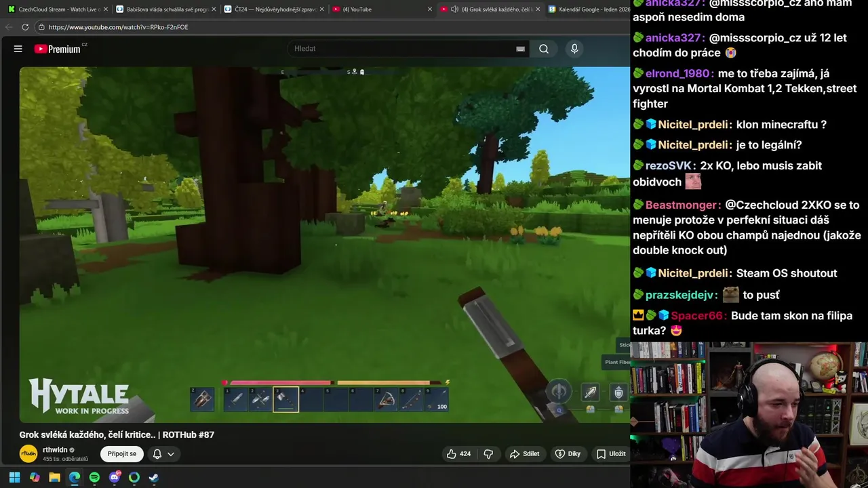
Task: Click the diagonal sword icon in game HUD
Action: point(591,392)
